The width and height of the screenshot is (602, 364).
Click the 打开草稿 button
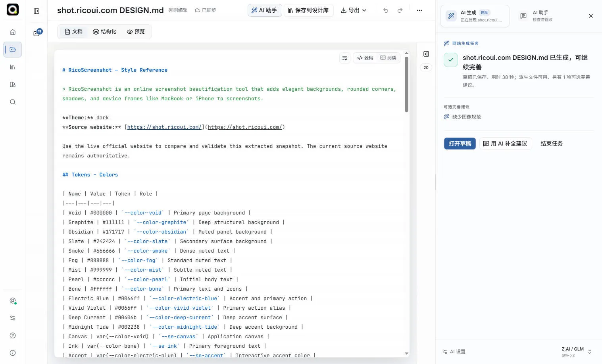[460, 144]
